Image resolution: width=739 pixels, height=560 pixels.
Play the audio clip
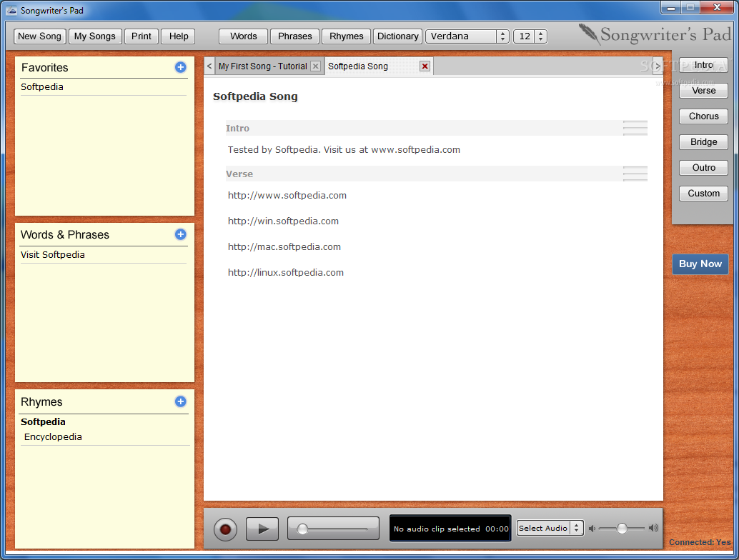[262, 529]
